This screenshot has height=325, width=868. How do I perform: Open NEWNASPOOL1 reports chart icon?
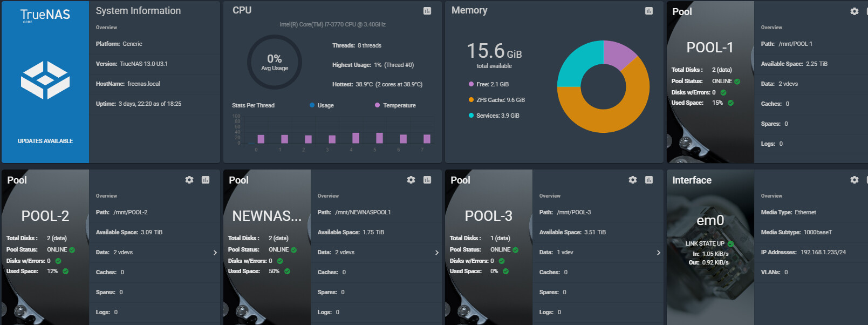[x=427, y=180]
